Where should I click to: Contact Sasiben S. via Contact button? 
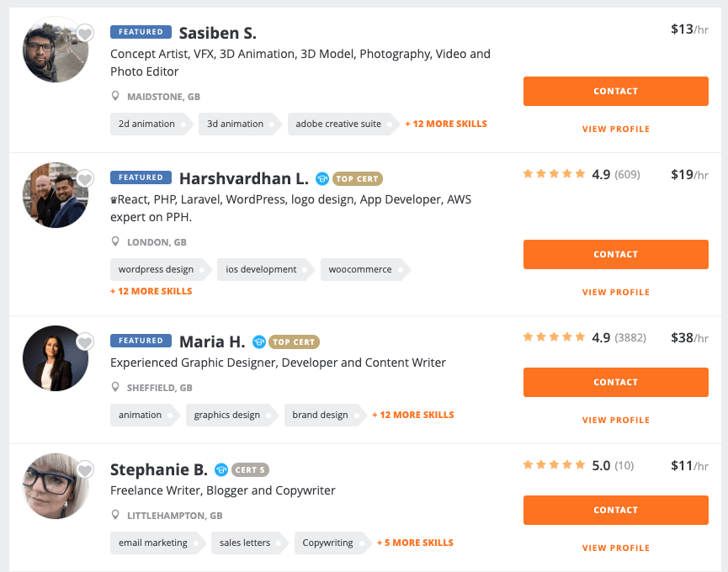[615, 92]
